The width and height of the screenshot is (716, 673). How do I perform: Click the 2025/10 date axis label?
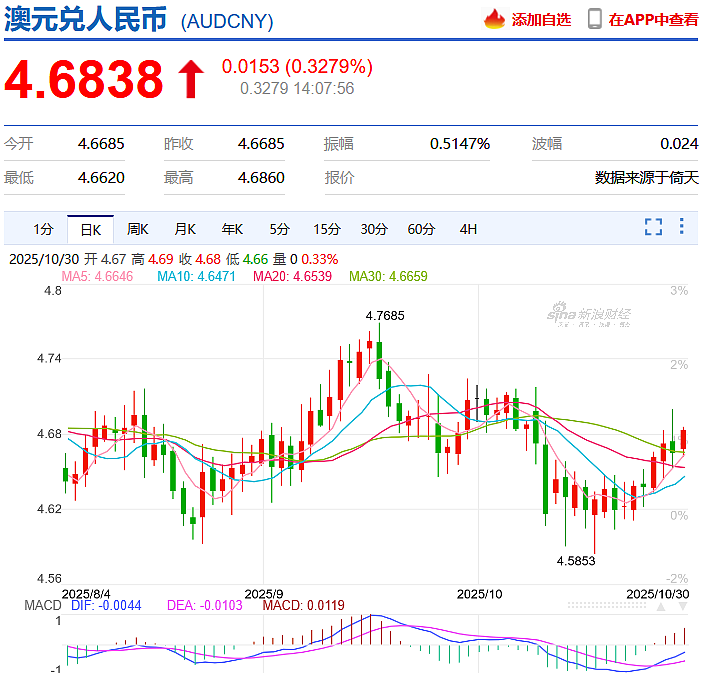pyautogui.click(x=479, y=594)
